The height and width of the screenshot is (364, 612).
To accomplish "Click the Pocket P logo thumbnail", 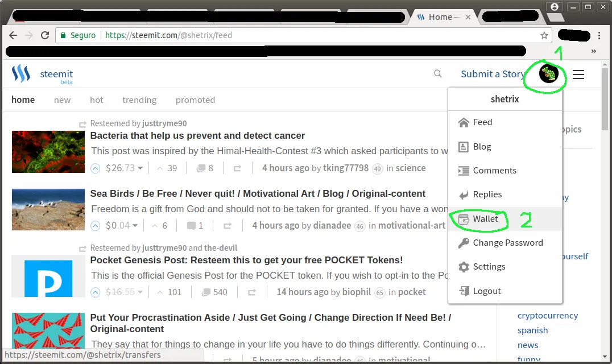I will pos(48,276).
